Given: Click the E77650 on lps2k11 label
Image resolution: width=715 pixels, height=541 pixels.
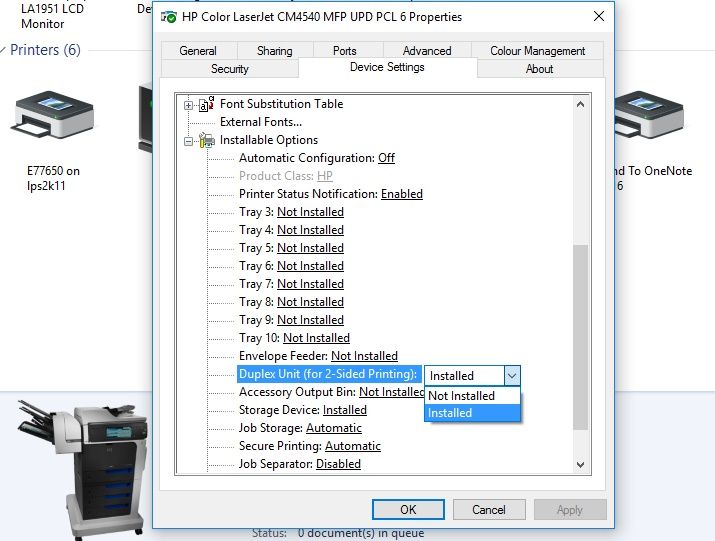Looking at the screenshot, I should coord(53,178).
